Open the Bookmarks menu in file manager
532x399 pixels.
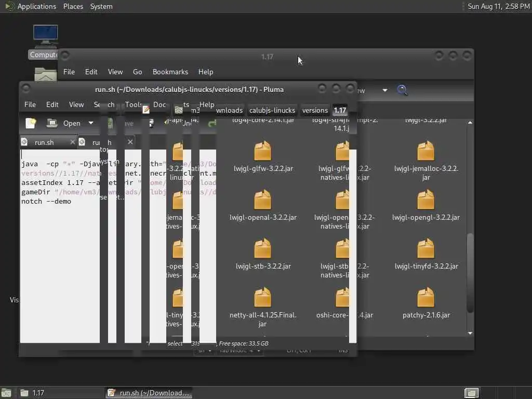pyautogui.click(x=170, y=72)
